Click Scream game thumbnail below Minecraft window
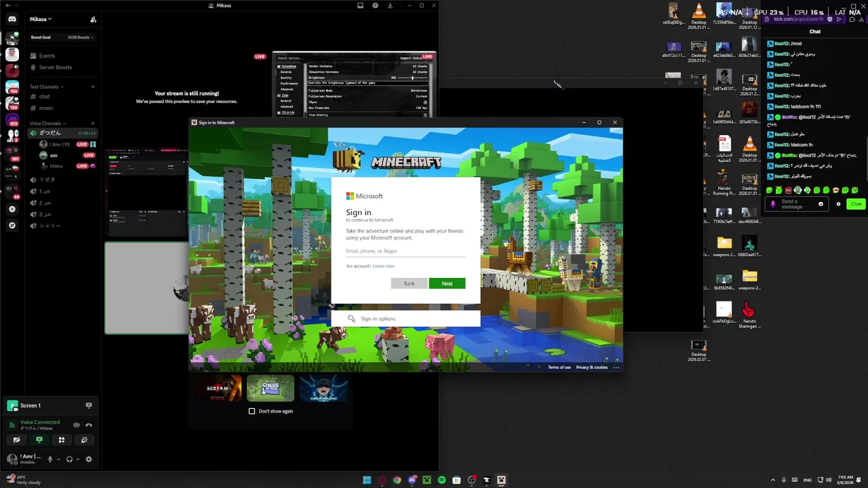This screenshot has height=488, width=868. [x=216, y=389]
